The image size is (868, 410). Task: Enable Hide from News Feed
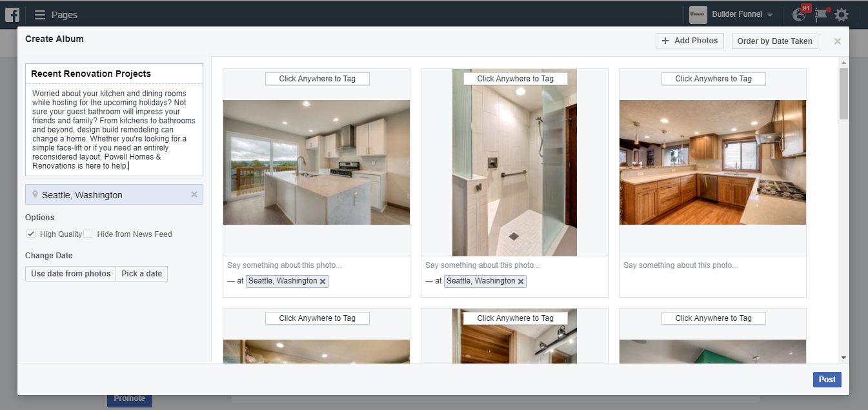(88, 234)
